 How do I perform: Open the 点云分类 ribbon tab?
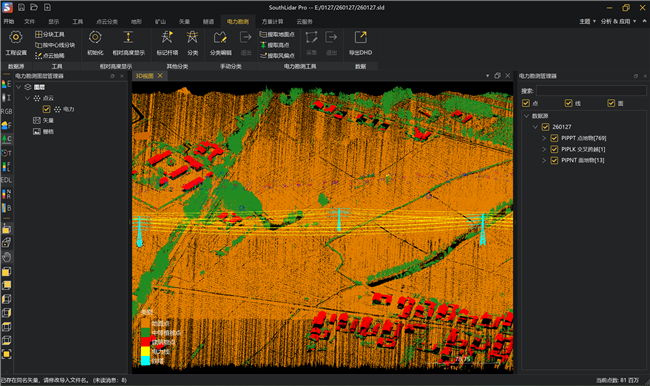coord(107,22)
